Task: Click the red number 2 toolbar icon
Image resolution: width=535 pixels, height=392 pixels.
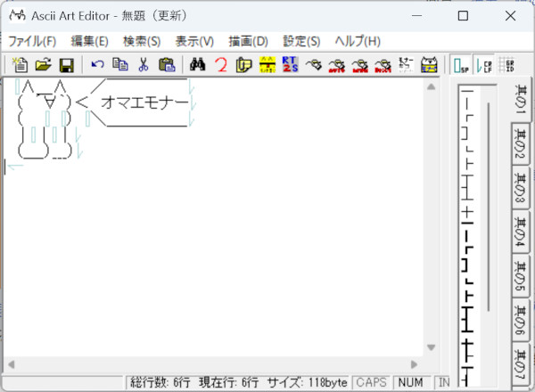Action: [x=221, y=64]
